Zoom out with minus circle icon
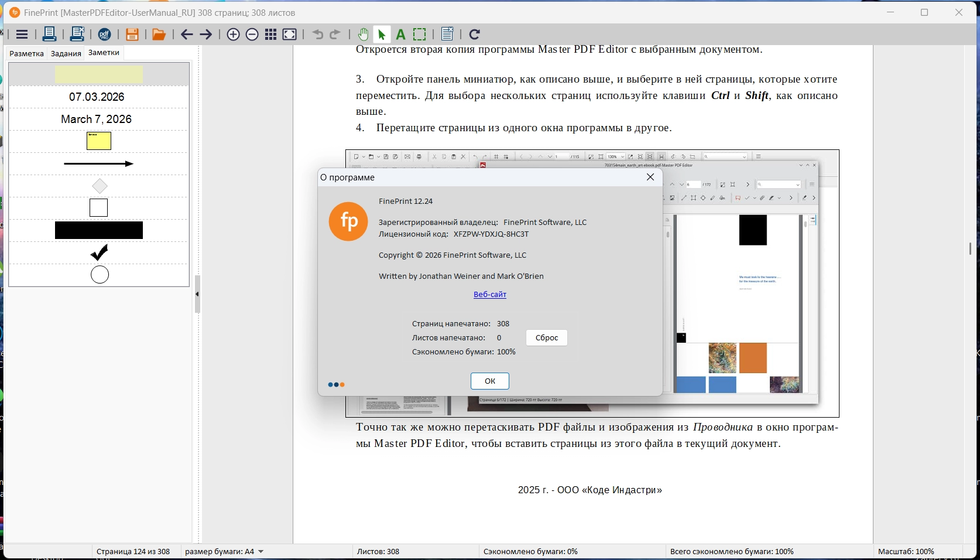This screenshot has height=560, width=980. 252,35
